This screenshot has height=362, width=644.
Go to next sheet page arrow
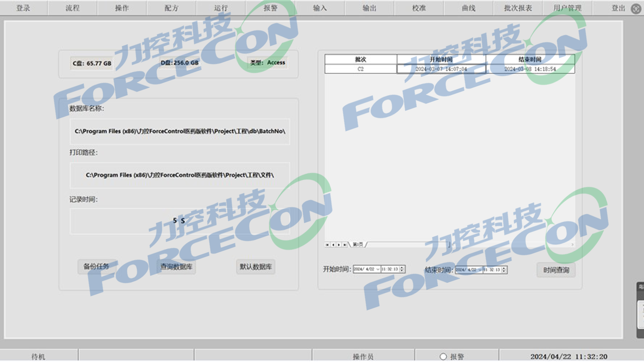339,245
